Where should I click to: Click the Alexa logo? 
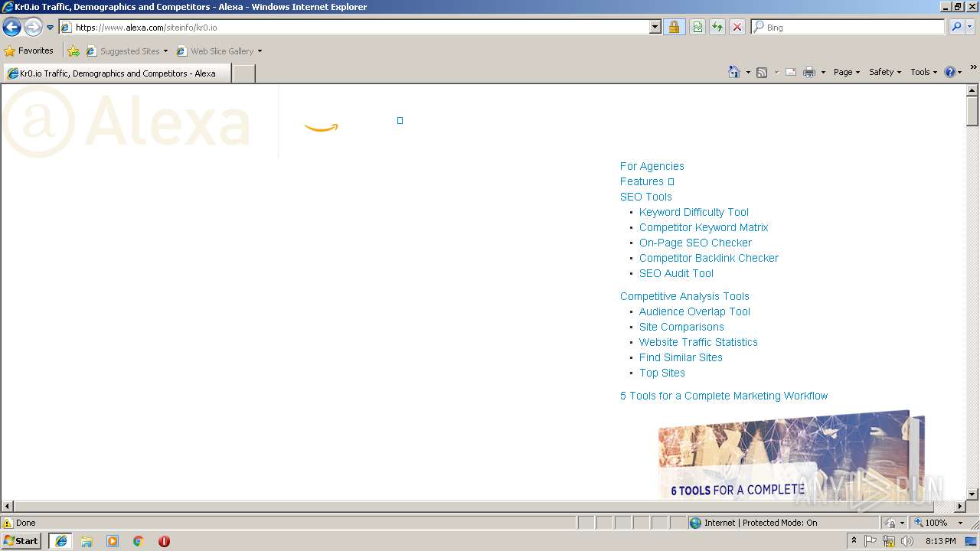126,121
